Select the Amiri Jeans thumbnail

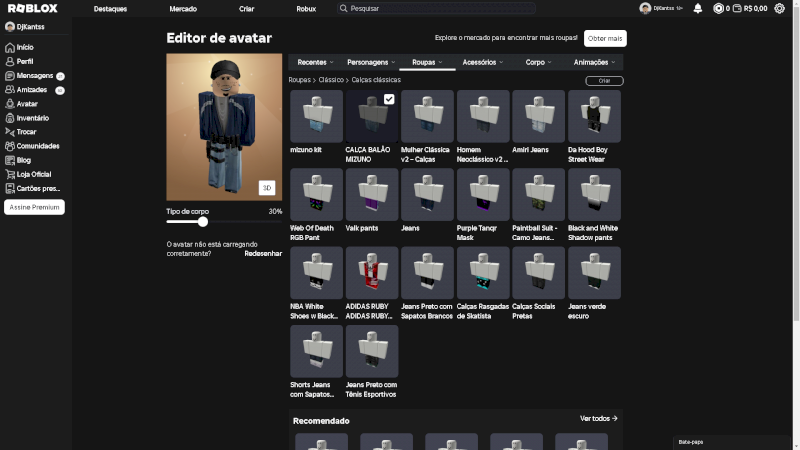tap(538, 116)
